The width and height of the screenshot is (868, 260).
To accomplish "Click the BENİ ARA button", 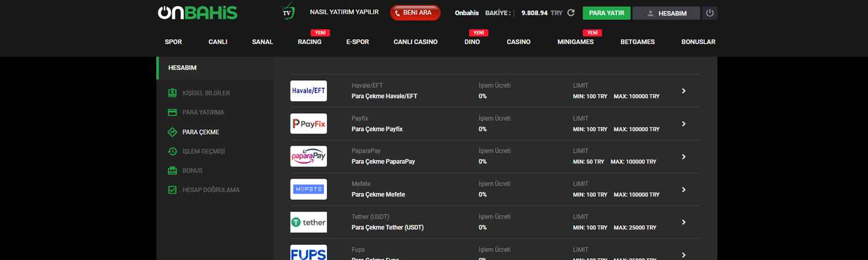I will pyautogui.click(x=415, y=13).
